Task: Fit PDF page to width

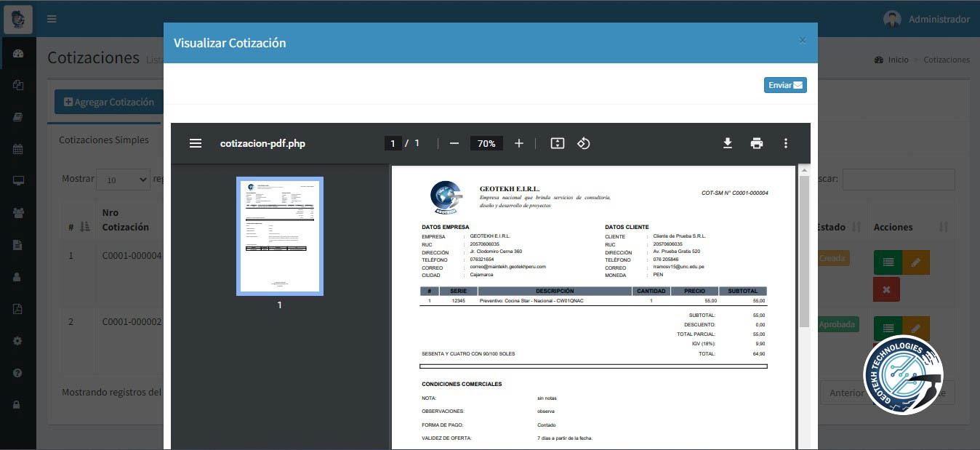Action: (x=557, y=143)
